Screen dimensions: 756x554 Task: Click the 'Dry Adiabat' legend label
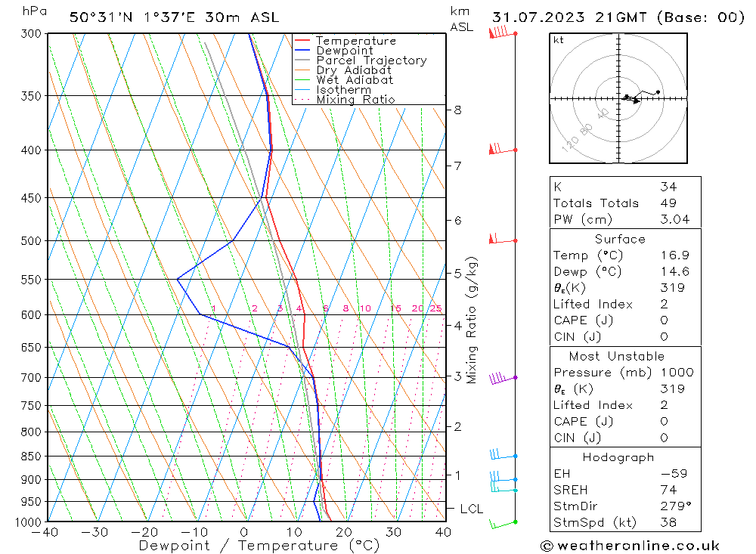[x=354, y=70]
